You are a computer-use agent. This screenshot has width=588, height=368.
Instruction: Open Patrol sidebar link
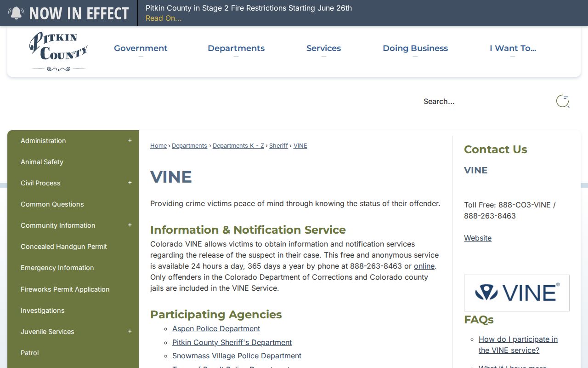click(30, 353)
